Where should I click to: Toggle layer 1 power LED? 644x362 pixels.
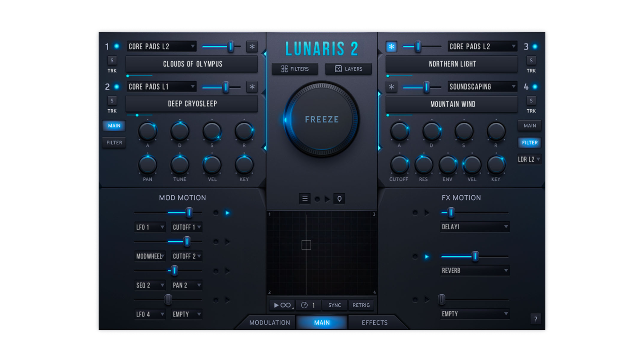(x=117, y=46)
